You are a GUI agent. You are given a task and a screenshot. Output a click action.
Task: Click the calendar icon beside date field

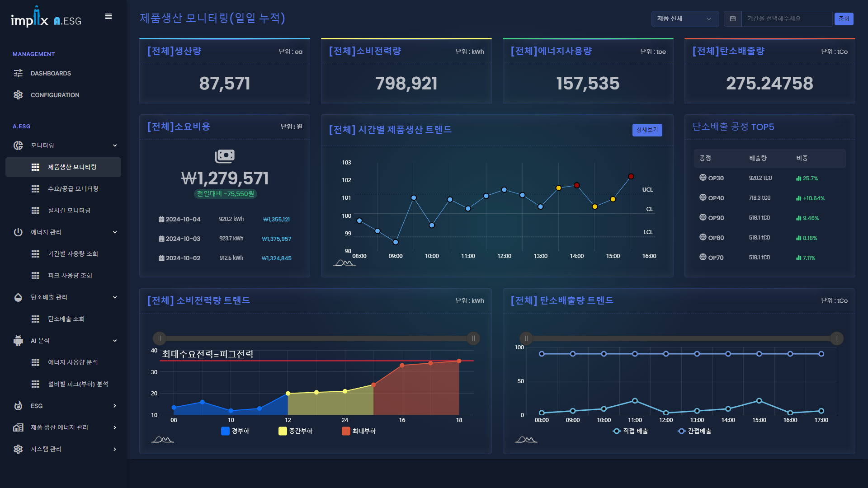click(x=733, y=19)
